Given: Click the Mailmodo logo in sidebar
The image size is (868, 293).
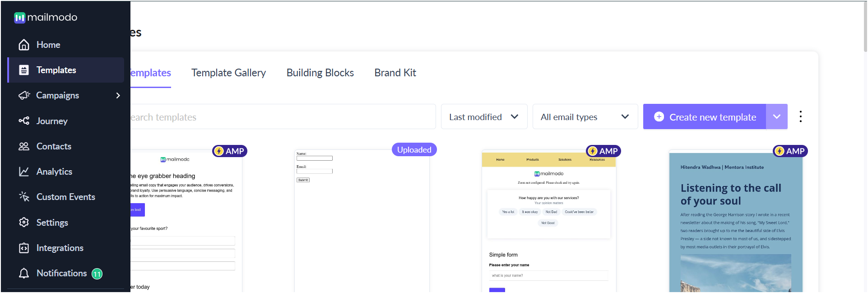Looking at the screenshot, I should (46, 18).
